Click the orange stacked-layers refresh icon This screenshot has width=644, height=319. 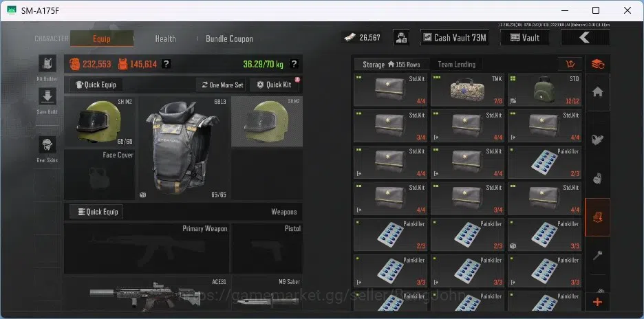[598, 64]
